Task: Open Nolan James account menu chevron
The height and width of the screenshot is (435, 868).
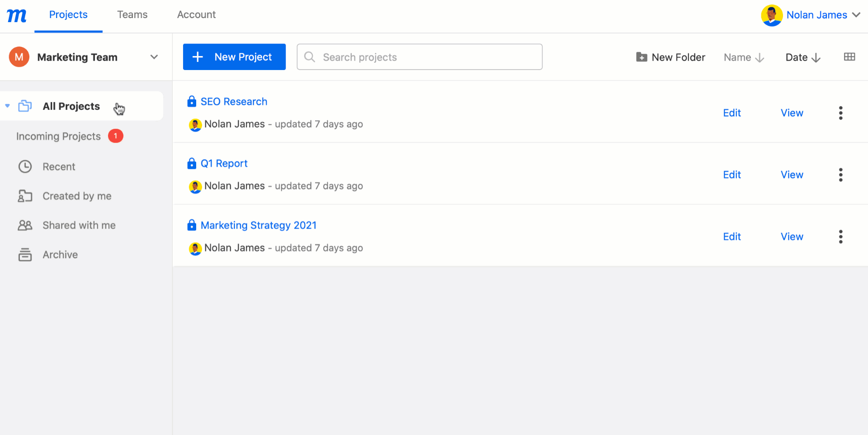Action: click(x=856, y=15)
